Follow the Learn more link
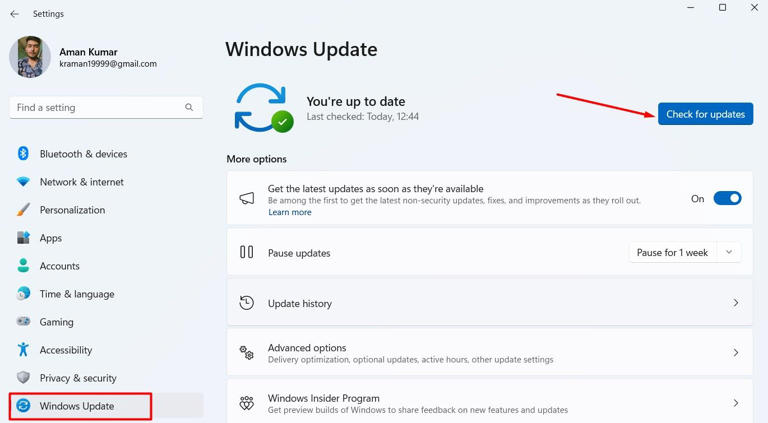The width and height of the screenshot is (768, 423). [289, 212]
